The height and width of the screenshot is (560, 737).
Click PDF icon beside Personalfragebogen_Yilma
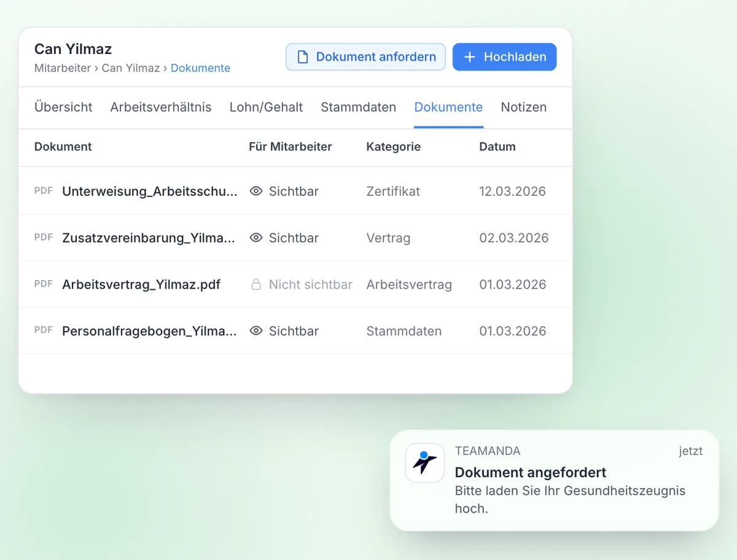click(x=44, y=331)
